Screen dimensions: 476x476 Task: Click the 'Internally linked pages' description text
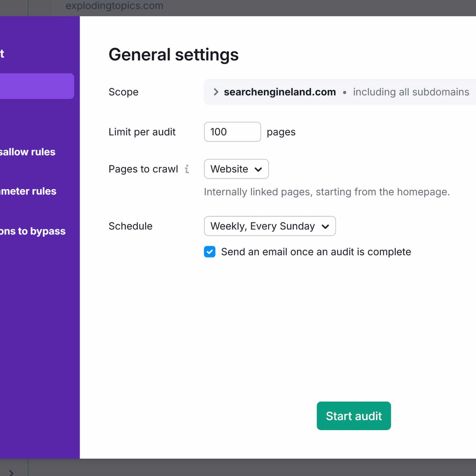pos(327,192)
